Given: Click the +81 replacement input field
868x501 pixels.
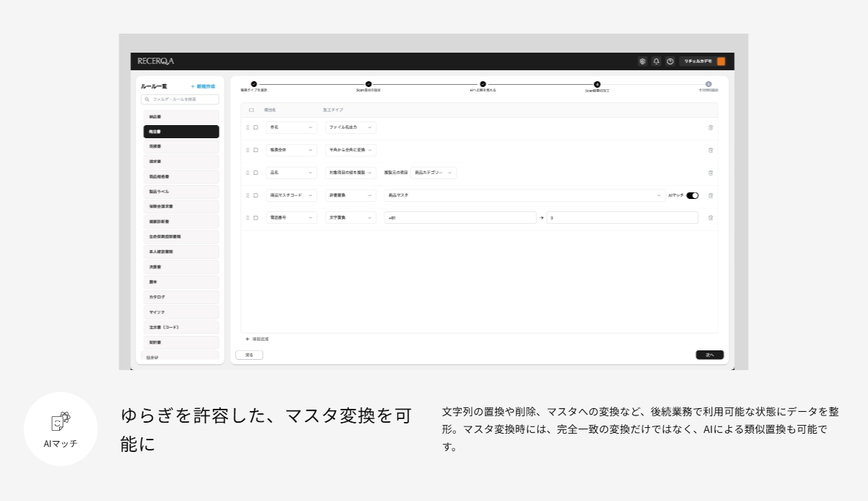Looking at the screenshot, I should (461, 218).
